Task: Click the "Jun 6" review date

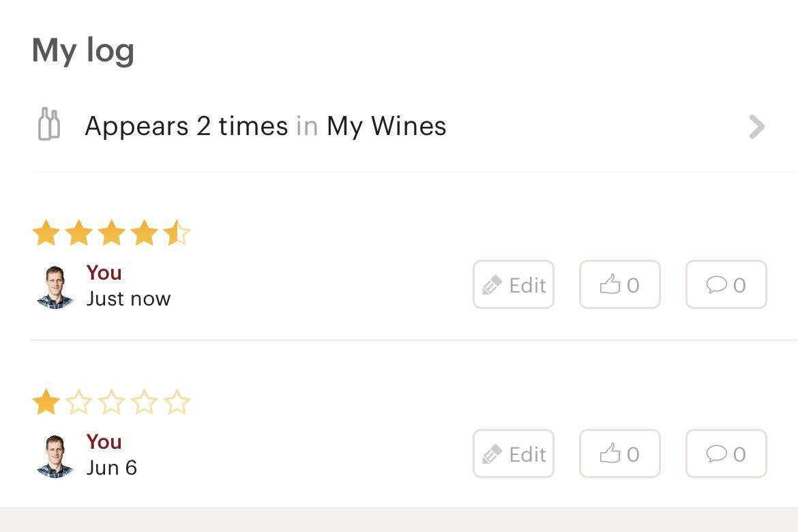Action: point(111,468)
